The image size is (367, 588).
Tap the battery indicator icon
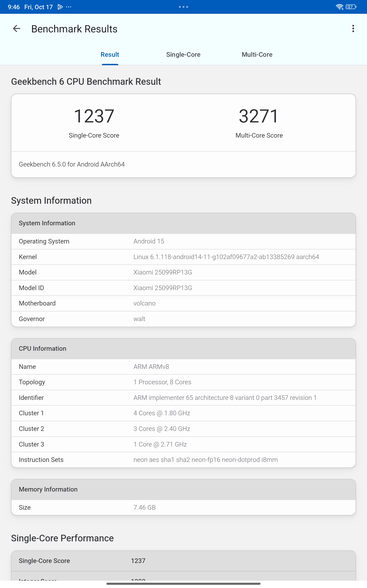(350, 7)
